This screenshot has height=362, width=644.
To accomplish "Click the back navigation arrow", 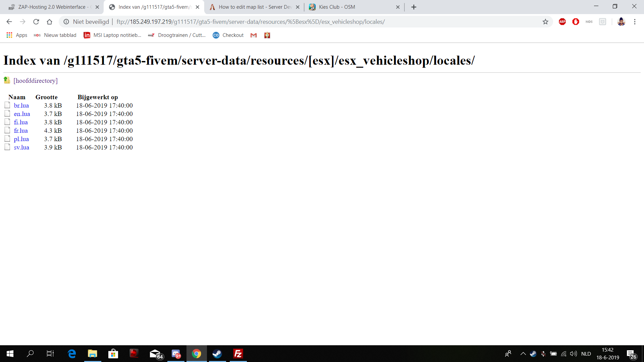I will click(x=9, y=22).
